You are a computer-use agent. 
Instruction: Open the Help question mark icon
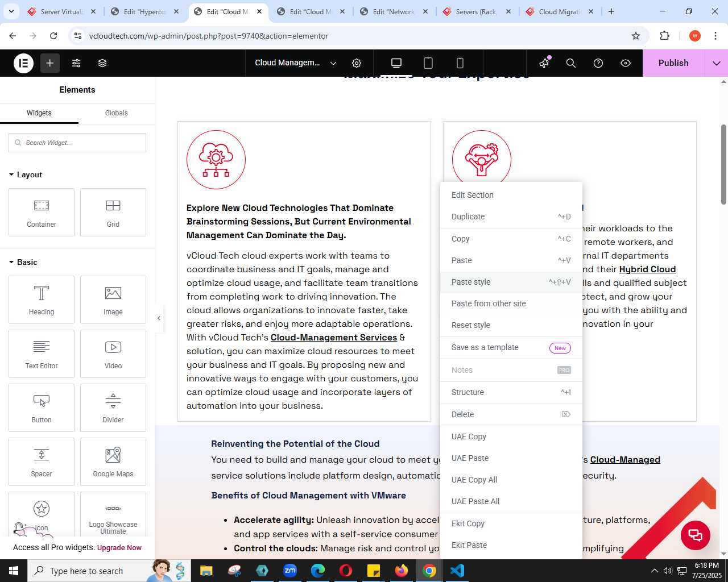coord(598,63)
